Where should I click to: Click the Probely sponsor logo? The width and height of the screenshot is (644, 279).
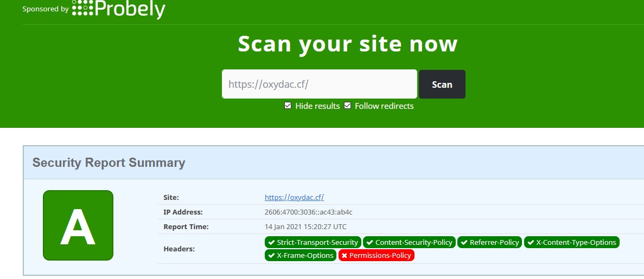tap(119, 9)
